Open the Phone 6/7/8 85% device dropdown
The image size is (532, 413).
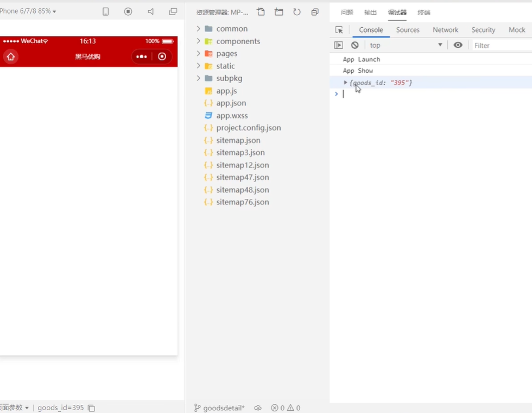click(28, 11)
